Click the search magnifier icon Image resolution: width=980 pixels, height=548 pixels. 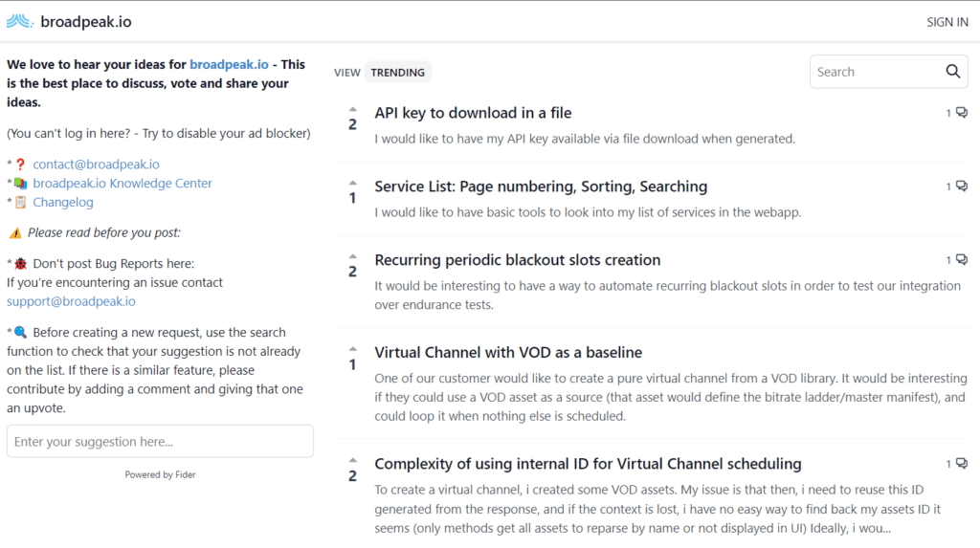952,71
